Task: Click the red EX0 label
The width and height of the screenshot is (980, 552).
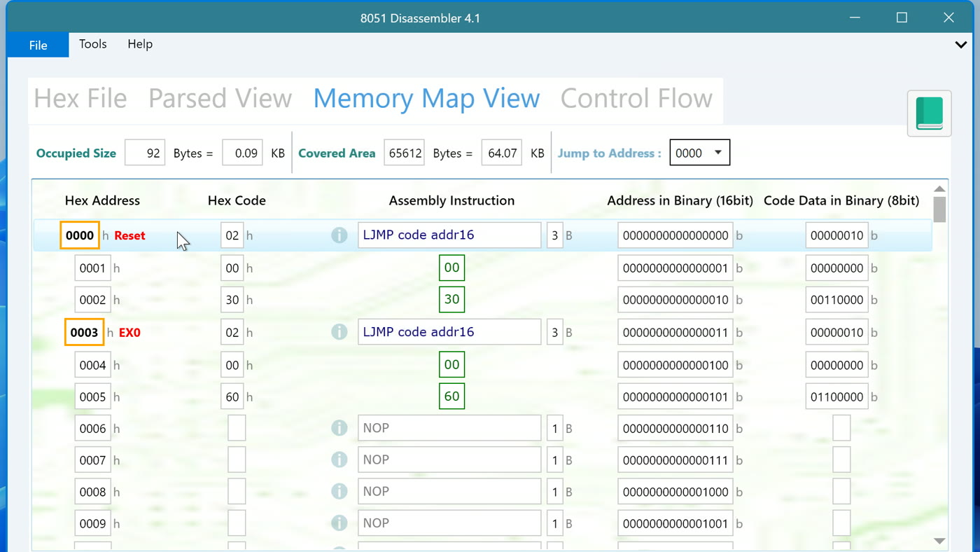Action: 129,333
